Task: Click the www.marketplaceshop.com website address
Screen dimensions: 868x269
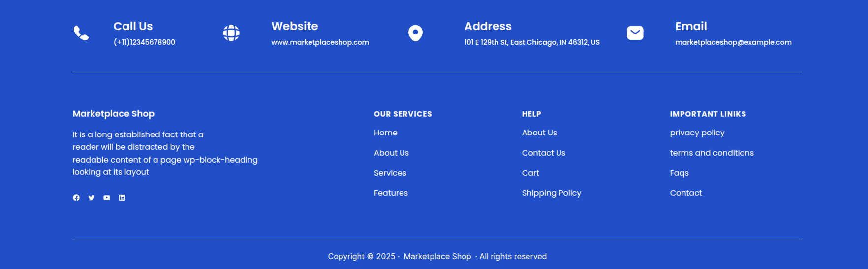Action: (x=320, y=42)
